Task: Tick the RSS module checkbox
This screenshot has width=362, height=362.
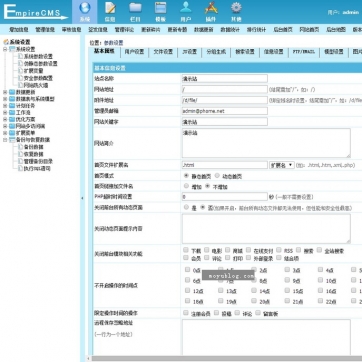Action: (278, 250)
